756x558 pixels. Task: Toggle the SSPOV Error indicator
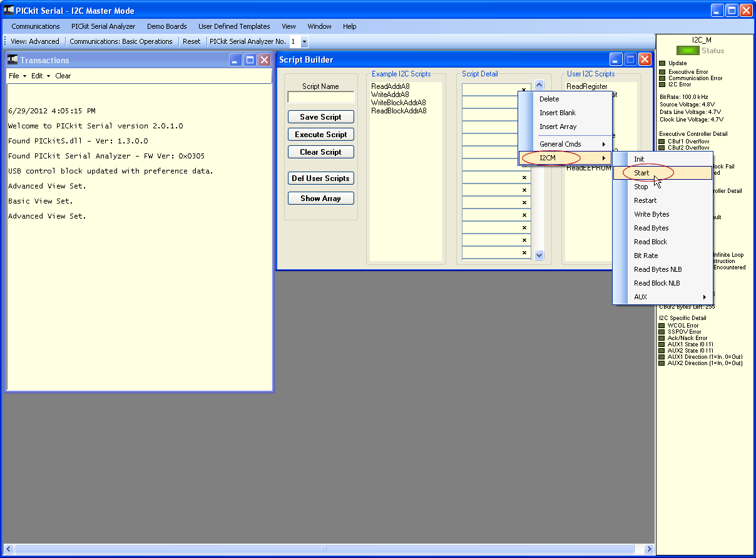[x=661, y=331]
